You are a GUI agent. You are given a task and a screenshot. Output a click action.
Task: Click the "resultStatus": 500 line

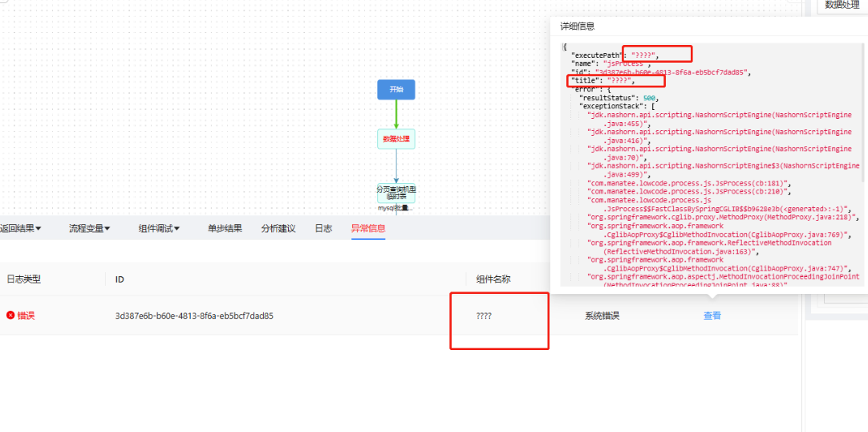(619, 97)
